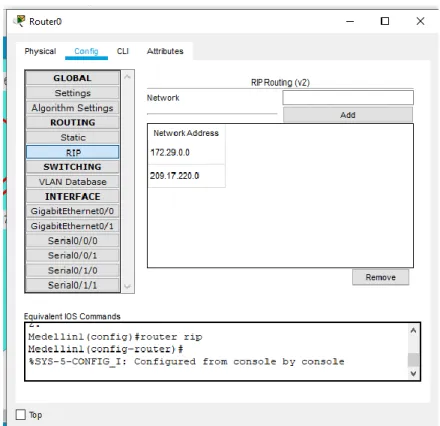Image resolution: width=440 pixels, height=426 pixels.
Task: Select network 172.29.0.0 row
Action: point(187,153)
